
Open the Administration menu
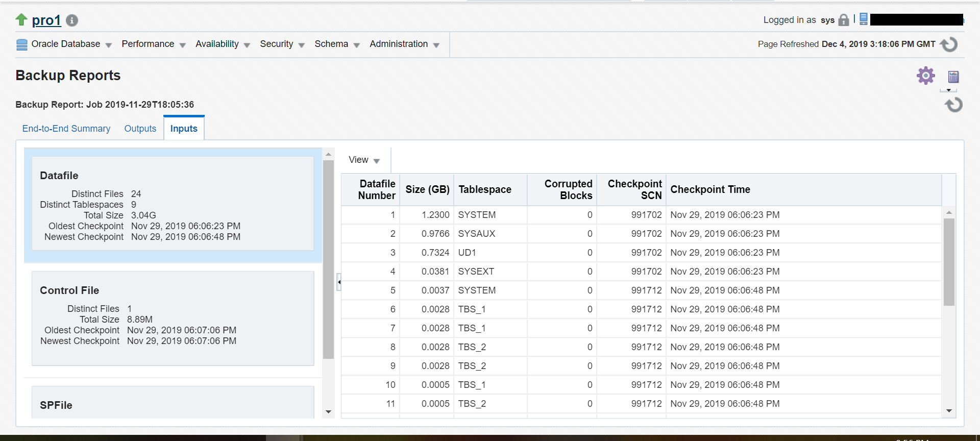pyautogui.click(x=404, y=44)
